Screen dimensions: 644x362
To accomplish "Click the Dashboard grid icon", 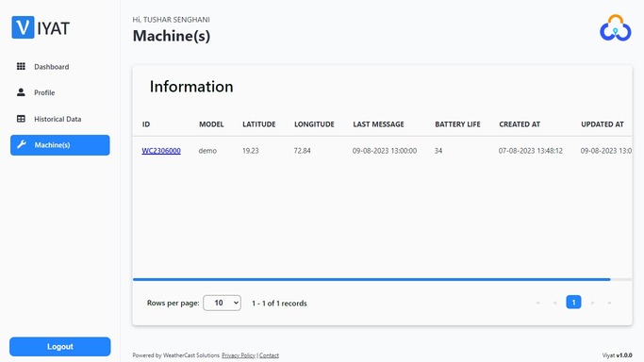I will (21, 66).
